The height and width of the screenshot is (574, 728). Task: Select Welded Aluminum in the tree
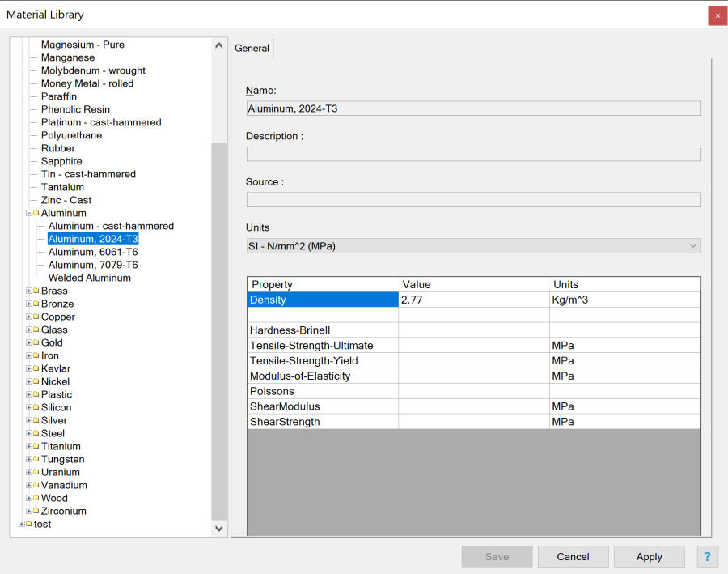tap(90, 278)
